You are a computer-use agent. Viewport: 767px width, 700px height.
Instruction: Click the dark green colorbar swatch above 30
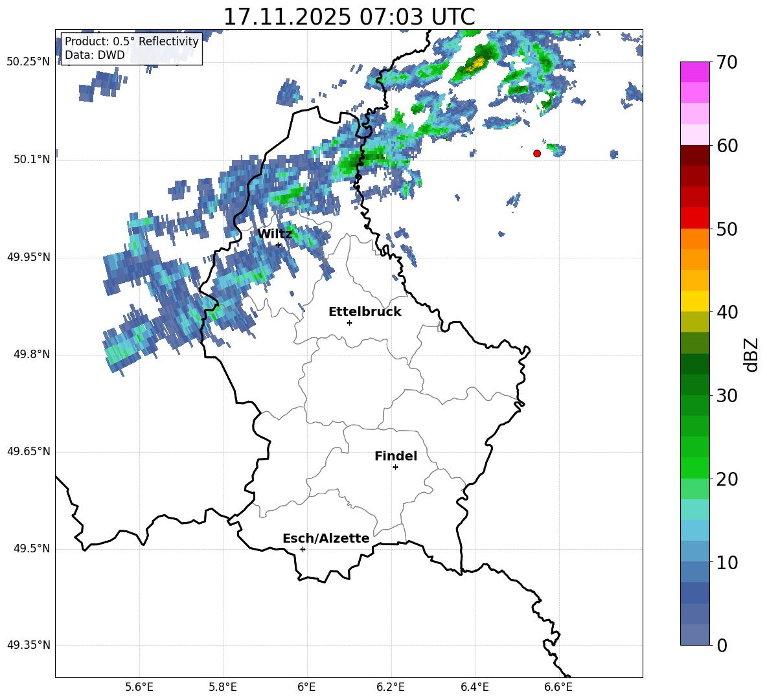pos(695,384)
